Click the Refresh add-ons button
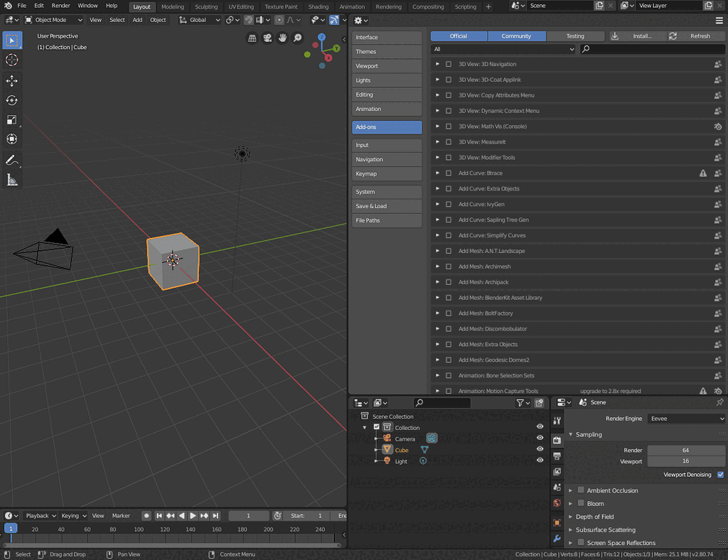 click(696, 36)
